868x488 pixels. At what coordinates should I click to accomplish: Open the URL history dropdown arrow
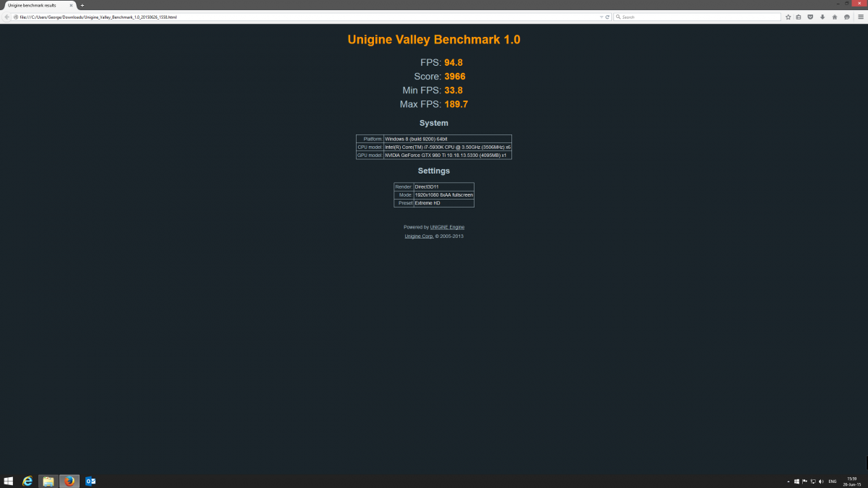click(600, 17)
